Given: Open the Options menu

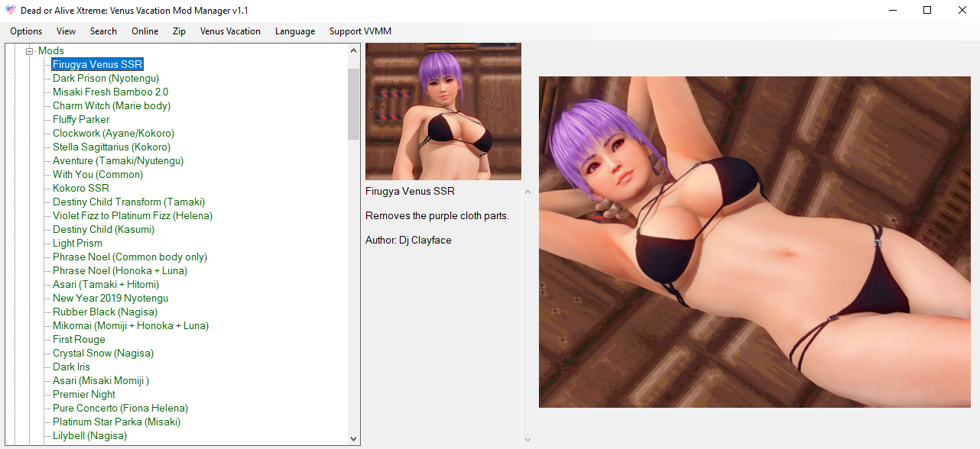Looking at the screenshot, I should pos(26,31).
